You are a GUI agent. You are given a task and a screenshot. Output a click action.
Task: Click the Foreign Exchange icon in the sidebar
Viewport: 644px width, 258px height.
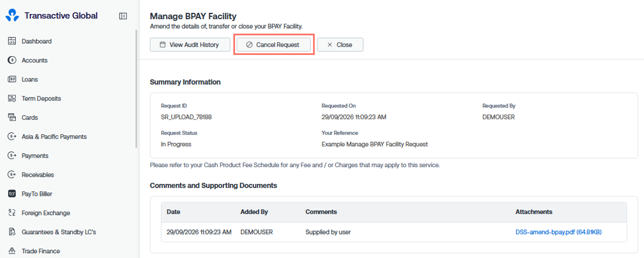[x=12, y=213]
